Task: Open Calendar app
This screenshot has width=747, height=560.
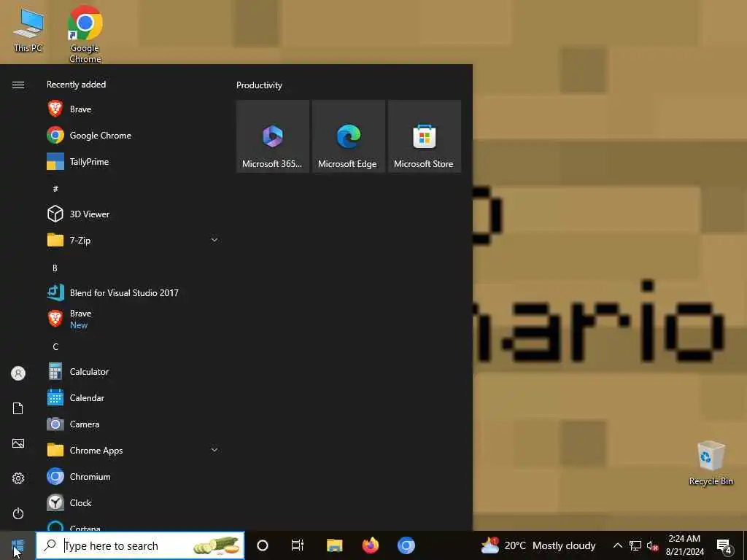Action: (x=133, y=397)
